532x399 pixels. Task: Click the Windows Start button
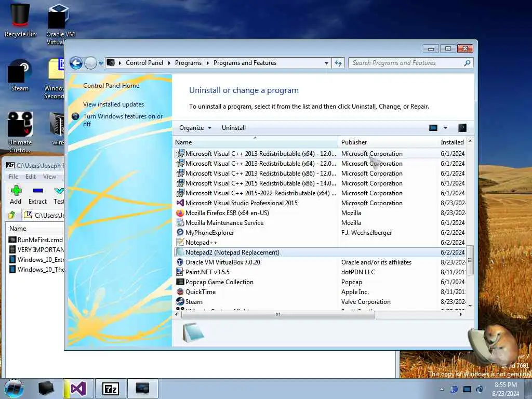[14, 389]
